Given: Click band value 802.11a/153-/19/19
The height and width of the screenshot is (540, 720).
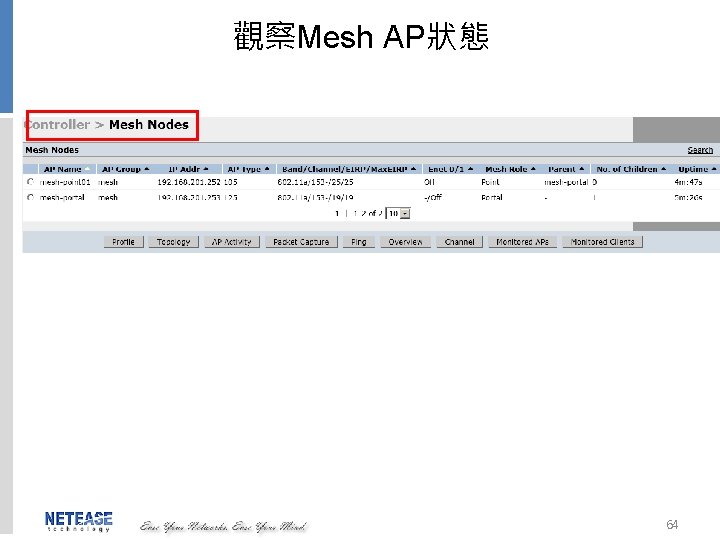Looking at the screenshot, I should (x=315, y=197).
